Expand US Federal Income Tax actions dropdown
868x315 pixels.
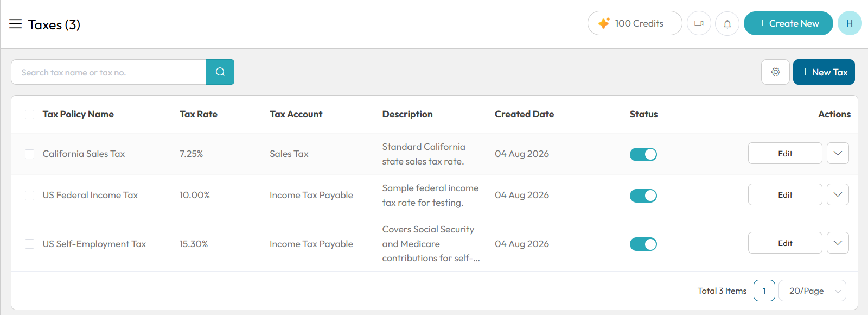click(838, 194)
